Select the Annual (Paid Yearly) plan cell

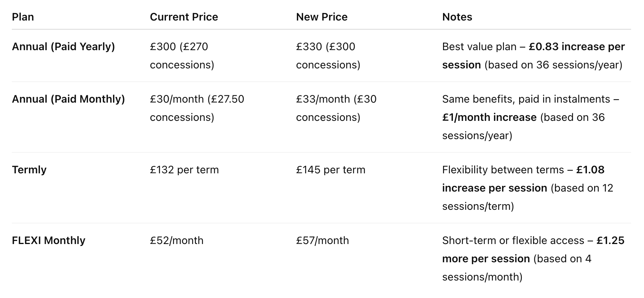click(x=63, y=47)
